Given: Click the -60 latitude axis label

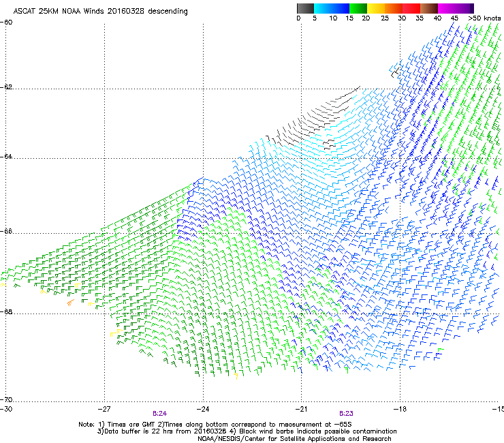Looking at the screenshot, I should 6,22.
